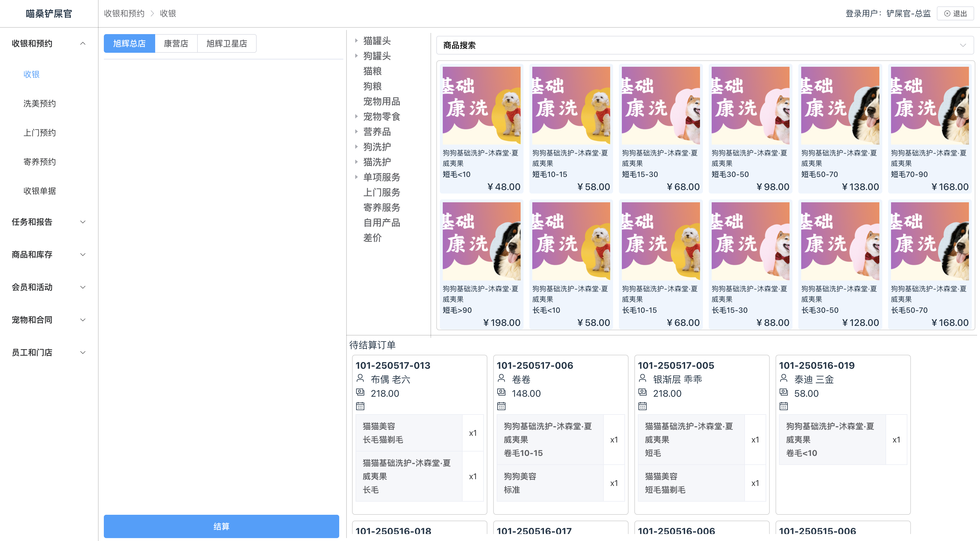This screenshot has height=541, width=980.
Task: Open 洗美预约 in the sidebar
Action: (x=40, y=103)
